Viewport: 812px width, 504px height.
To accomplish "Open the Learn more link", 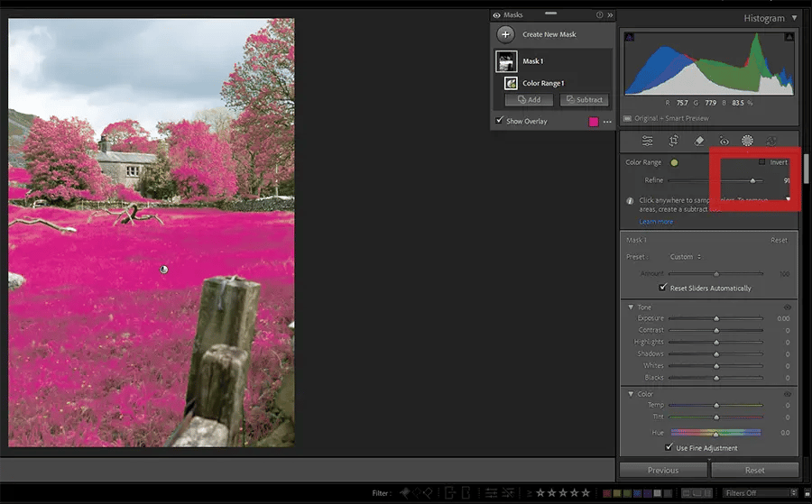I will (656, 222).
